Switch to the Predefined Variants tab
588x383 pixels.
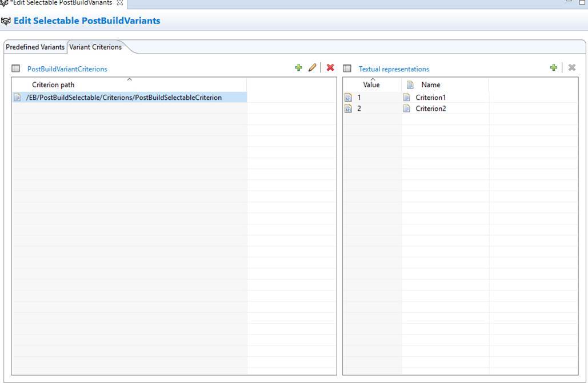[34, 47]
